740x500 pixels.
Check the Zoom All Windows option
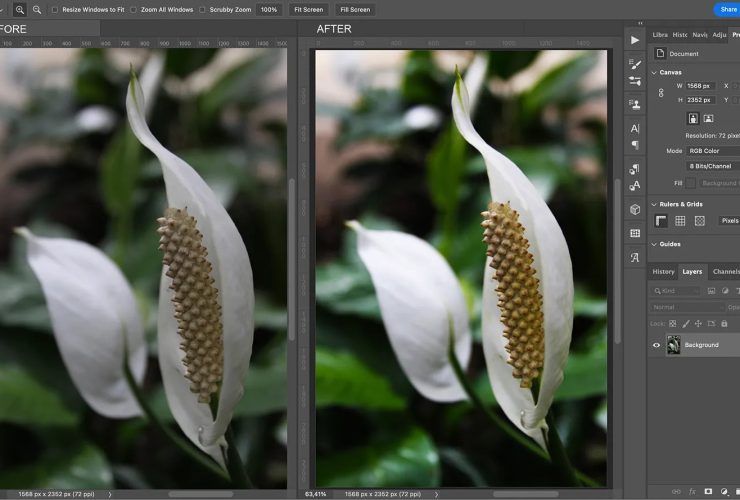tap(131, 10)
